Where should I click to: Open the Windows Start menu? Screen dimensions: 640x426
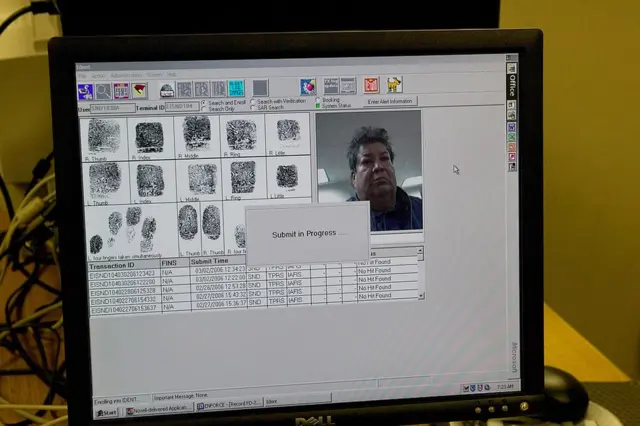[106, 411]
